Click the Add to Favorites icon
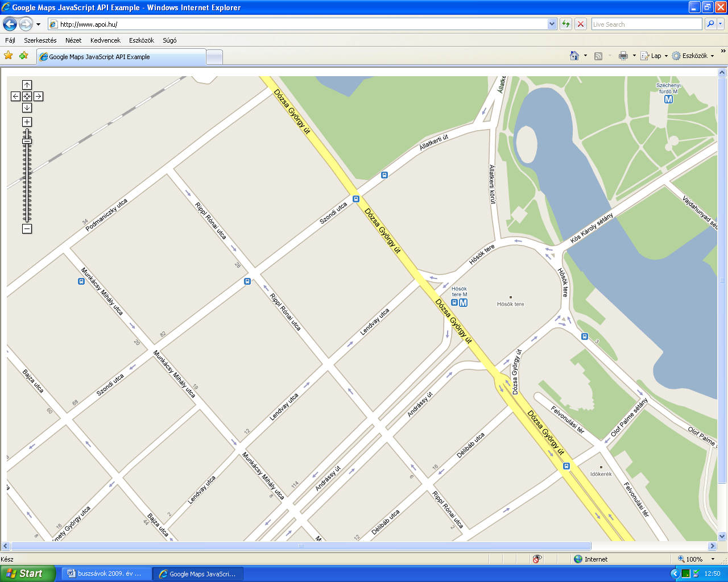The width and height of the screenshot is (728, 582). click(23, 56)
